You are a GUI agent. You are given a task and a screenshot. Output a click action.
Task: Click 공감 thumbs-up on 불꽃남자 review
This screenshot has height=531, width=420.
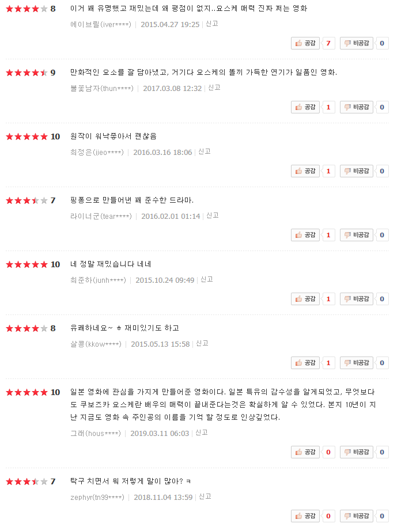pyautogui.click(x=305, y=107)
